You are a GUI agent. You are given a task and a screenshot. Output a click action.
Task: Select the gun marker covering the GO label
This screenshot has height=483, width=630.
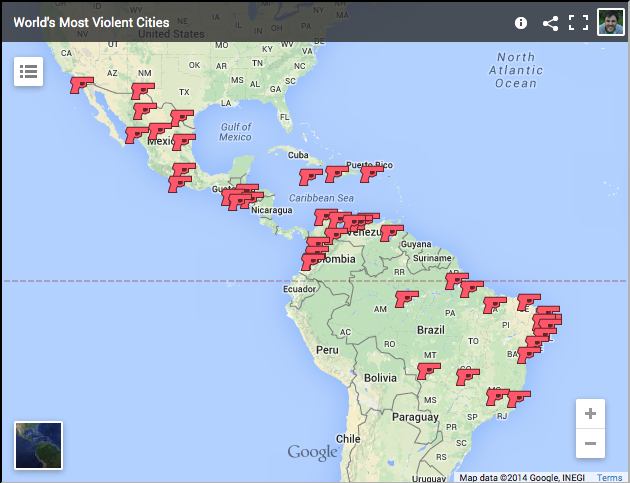[x=468, y=377]
